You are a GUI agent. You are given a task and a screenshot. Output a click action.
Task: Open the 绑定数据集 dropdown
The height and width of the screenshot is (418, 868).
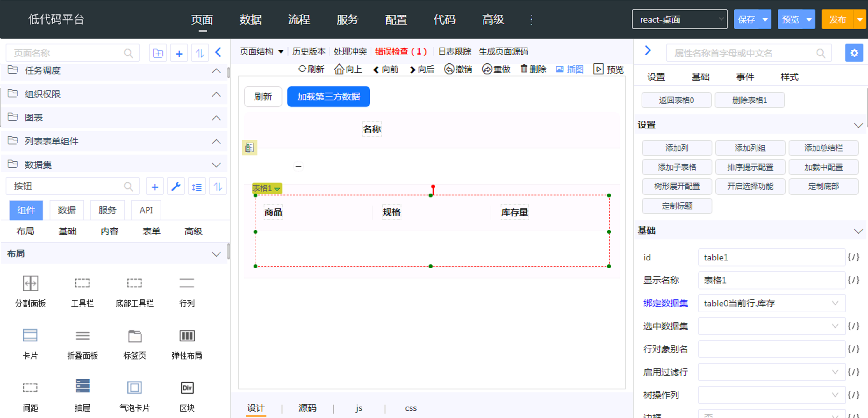(x=771, y=303)
